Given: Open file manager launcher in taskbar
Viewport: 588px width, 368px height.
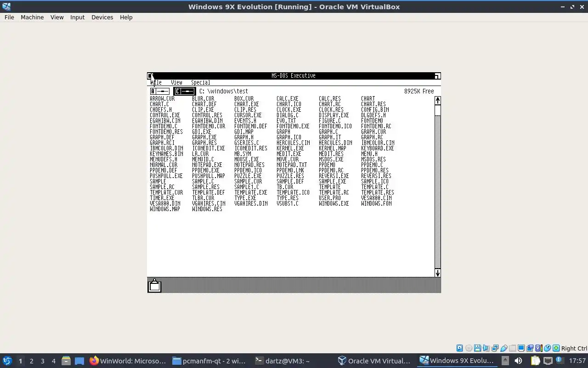Looking at the screenshot, I should 66,361.
